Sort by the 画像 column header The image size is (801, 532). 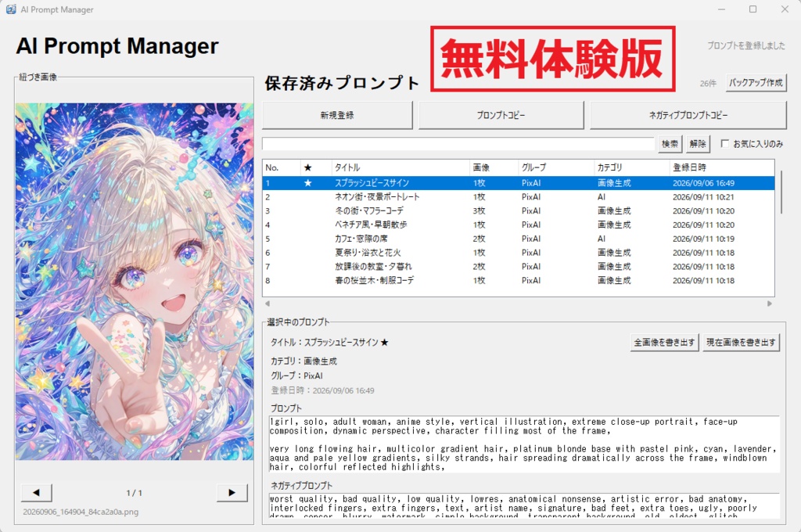coord(494,167)
